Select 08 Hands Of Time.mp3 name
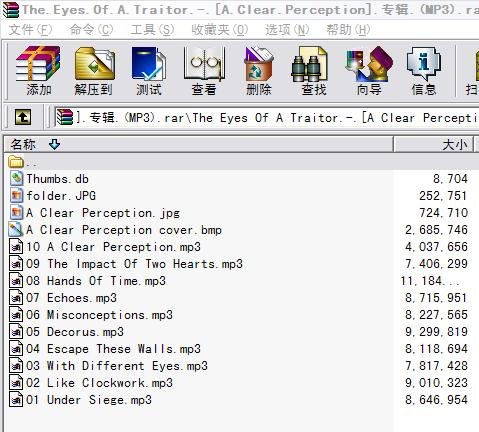 point(96,281)
